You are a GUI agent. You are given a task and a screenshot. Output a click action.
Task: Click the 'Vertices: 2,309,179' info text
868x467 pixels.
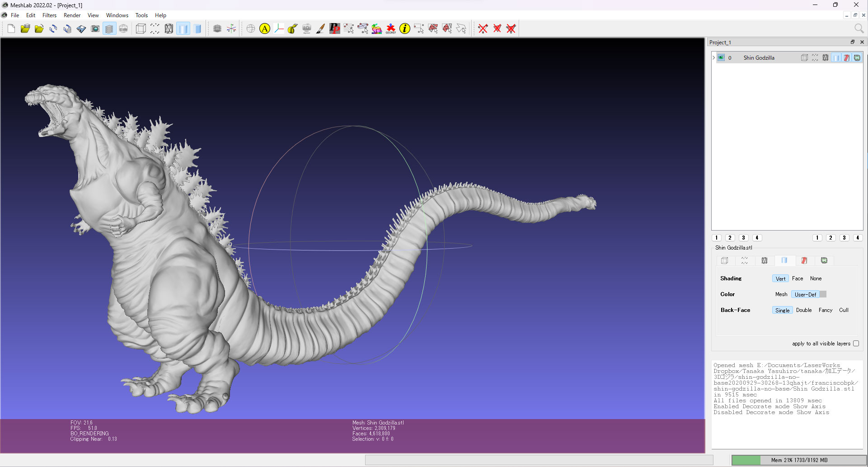374,428
